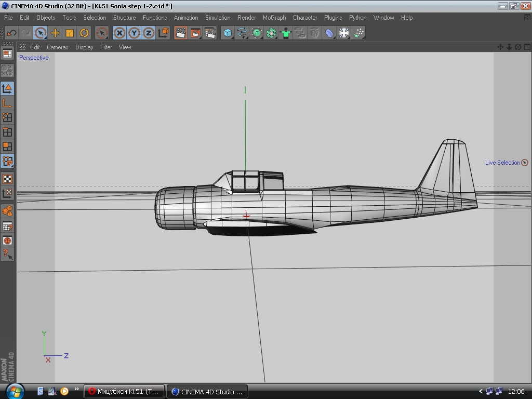Switch to the Opera browser taskbar button
The image size is (532, 399).
124,392
